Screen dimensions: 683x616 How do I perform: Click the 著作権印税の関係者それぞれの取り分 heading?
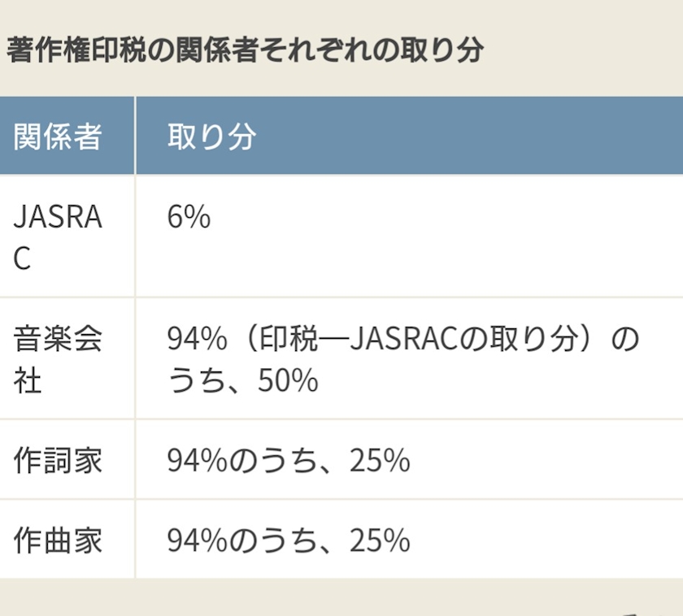click(x=246, y=50)
